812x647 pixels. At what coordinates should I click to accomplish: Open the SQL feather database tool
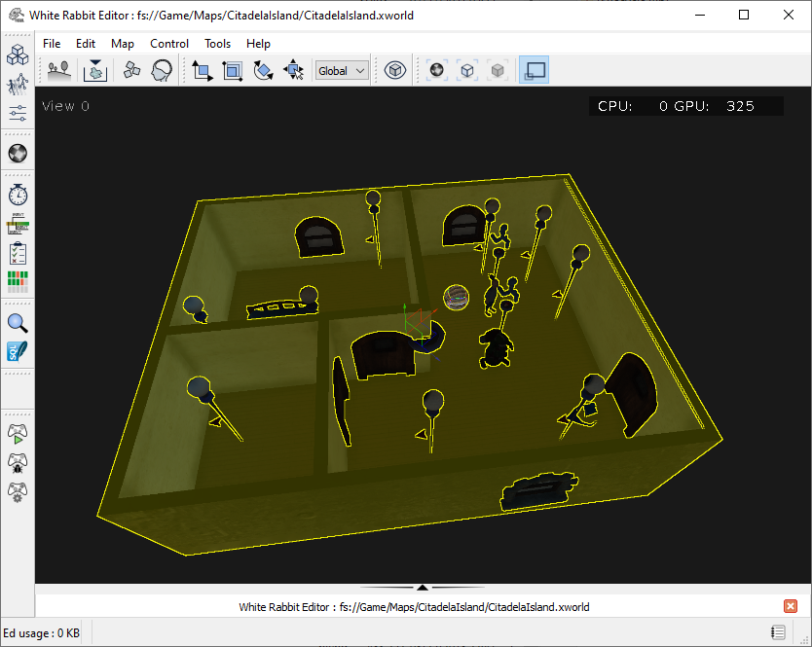(18, 351)
